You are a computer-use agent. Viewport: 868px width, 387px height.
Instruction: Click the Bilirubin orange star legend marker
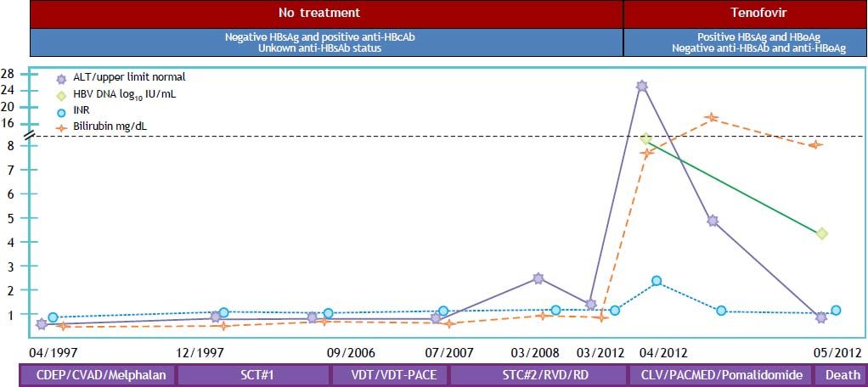pyautogui.click(x=60, y=127)
